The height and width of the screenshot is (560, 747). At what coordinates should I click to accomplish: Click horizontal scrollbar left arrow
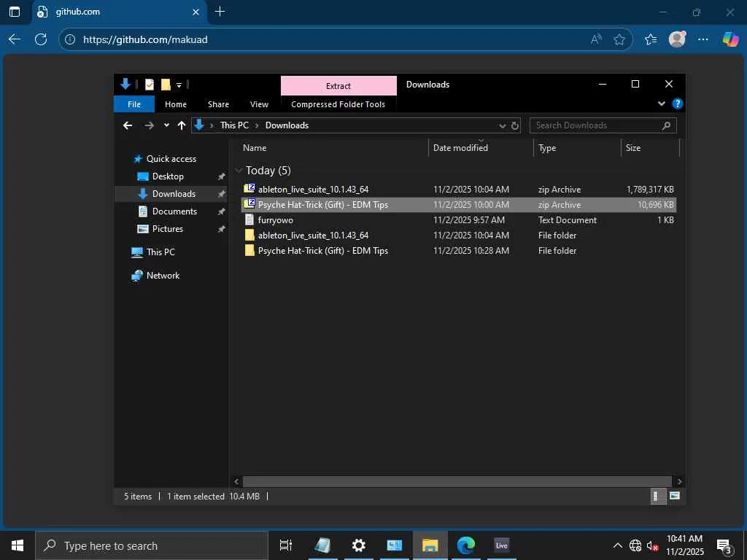point(236,481)
